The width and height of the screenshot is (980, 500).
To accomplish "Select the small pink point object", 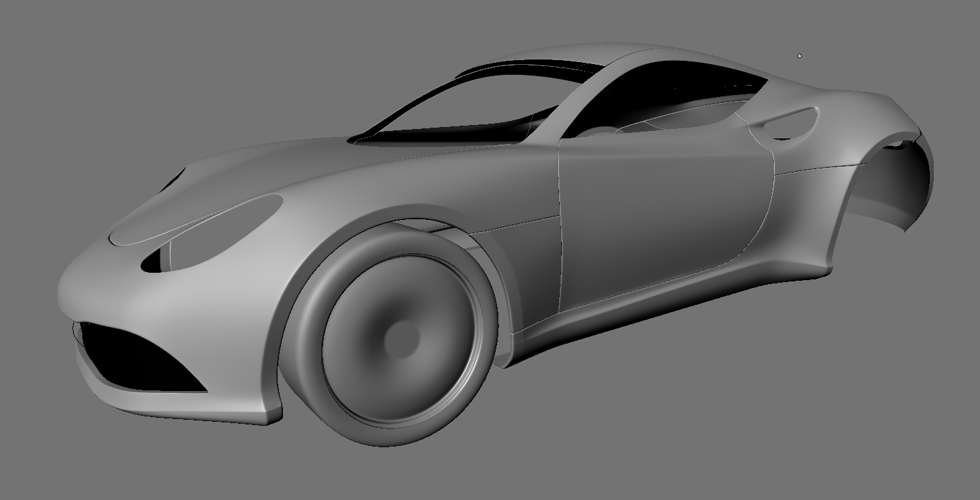I will 799,56.
